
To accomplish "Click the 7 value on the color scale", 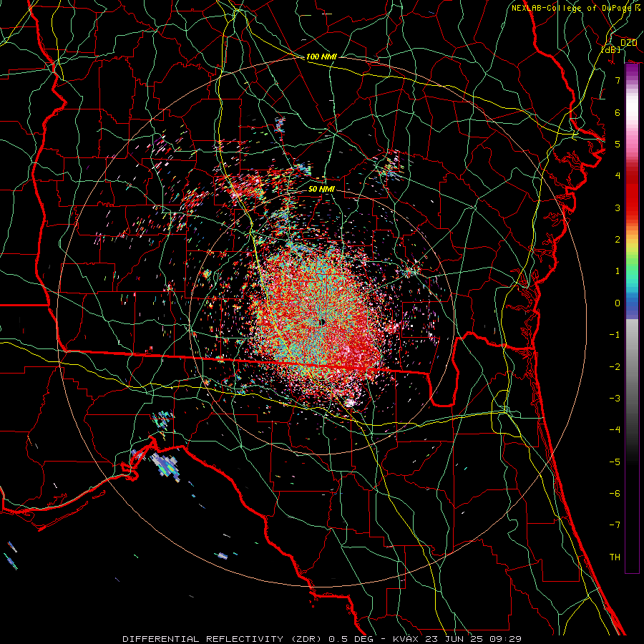I will point(617,80).
